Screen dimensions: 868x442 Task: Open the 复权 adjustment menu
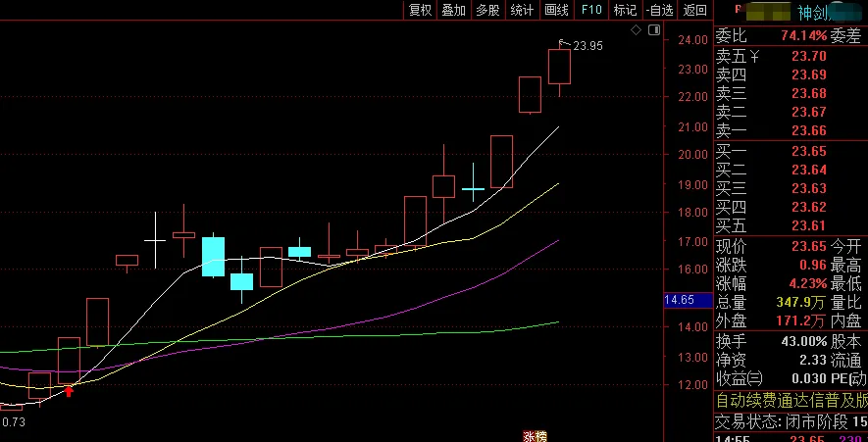click(x=420, y=10)
